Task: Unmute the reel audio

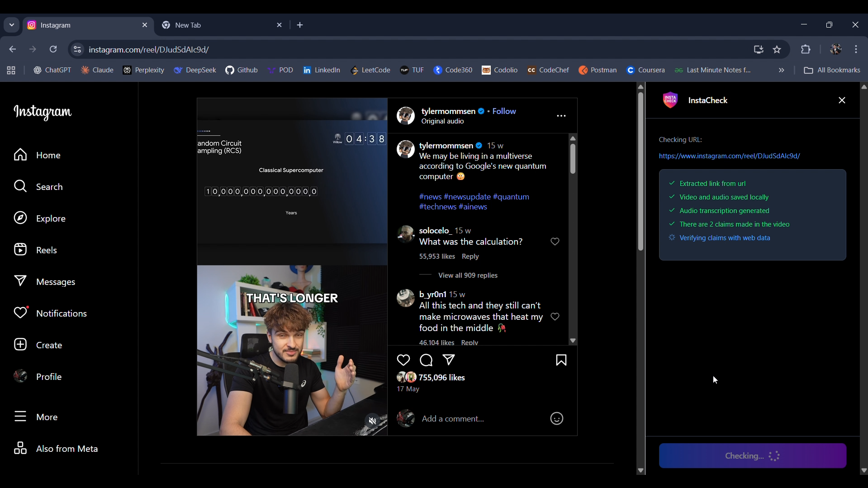Action: [372, 421]
